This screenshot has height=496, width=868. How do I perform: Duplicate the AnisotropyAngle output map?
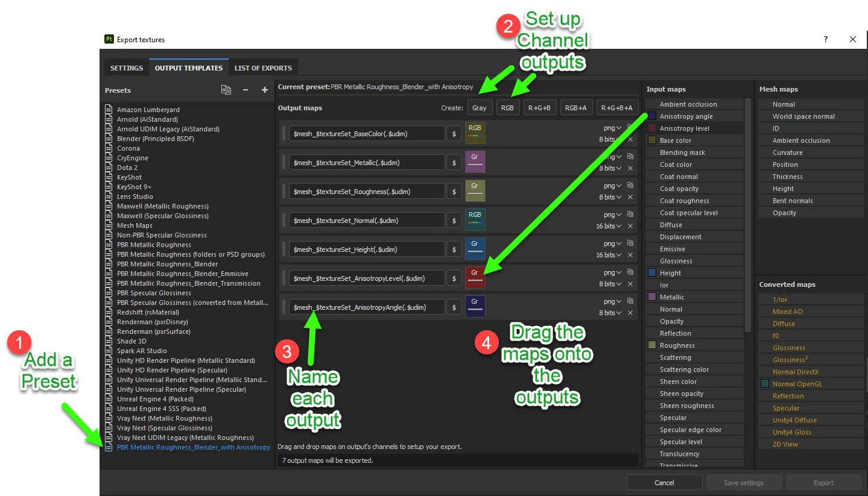click(630, 301)
